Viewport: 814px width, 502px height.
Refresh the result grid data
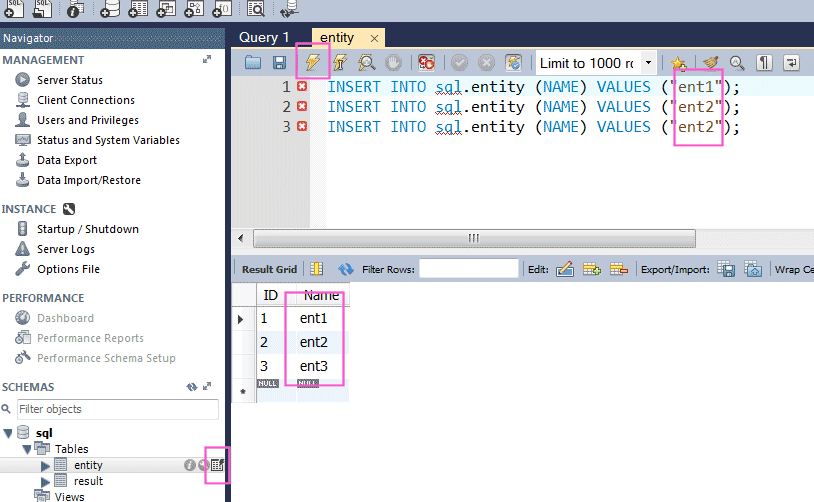pyautogui.click(x=346, y=269)
